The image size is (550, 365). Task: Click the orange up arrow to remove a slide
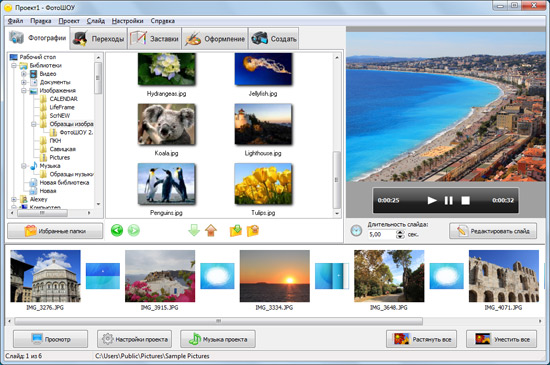[211, 231]
